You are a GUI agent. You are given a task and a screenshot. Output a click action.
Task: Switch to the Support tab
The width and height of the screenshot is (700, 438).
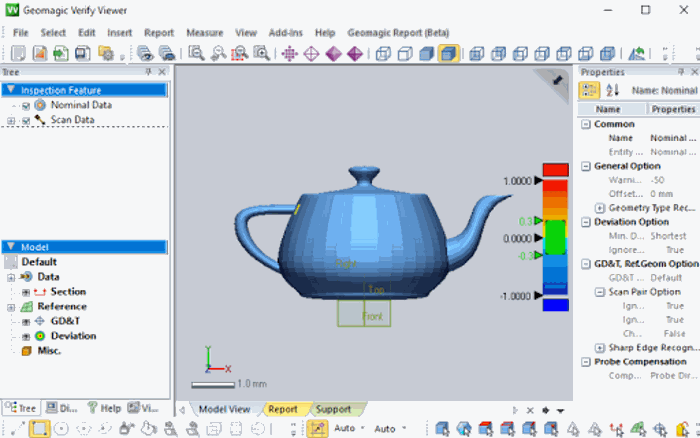(x=333, y=409)
